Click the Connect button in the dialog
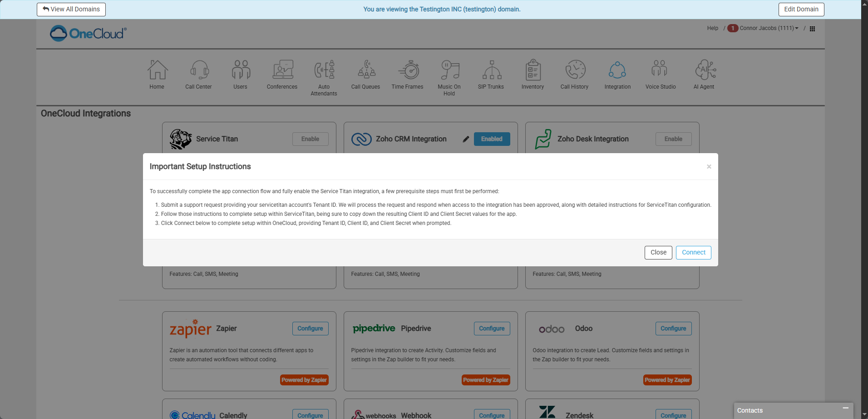 [x=693, y=253]
